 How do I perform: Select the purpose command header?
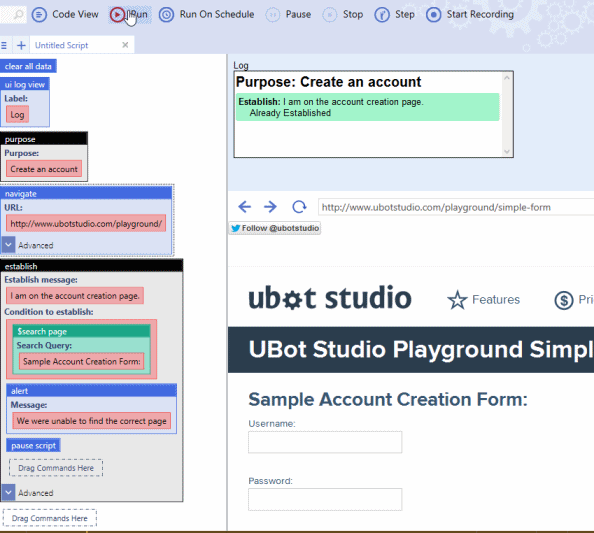click(44, 139)
